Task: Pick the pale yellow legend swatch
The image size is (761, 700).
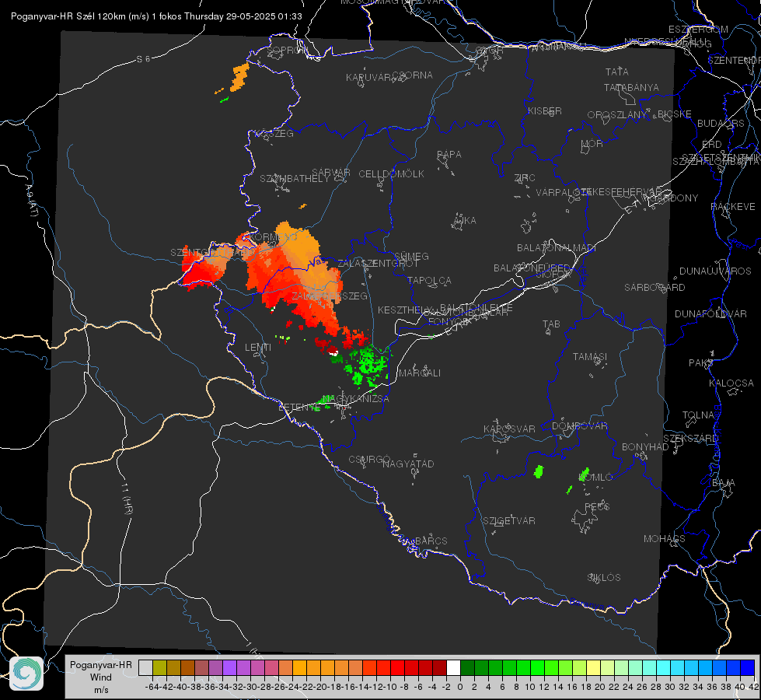Action: pos(593,667)
